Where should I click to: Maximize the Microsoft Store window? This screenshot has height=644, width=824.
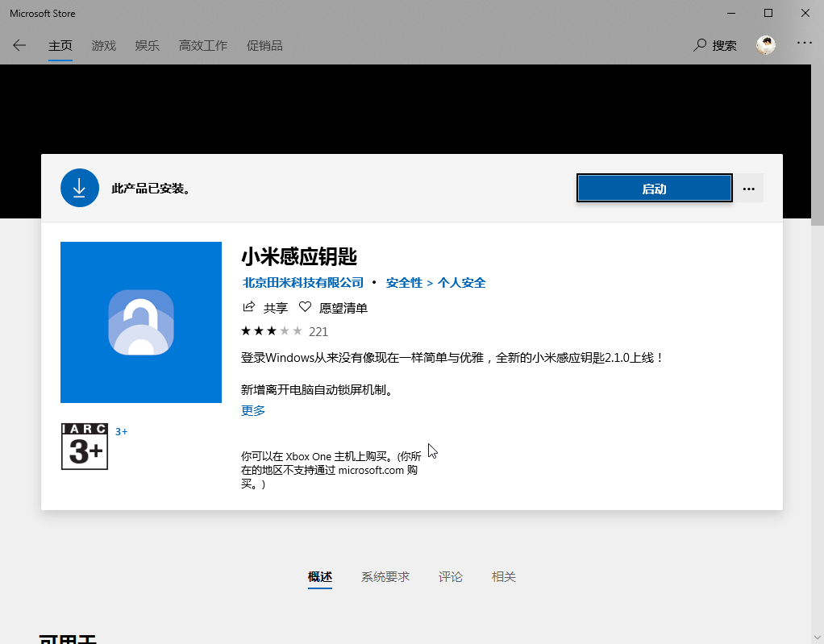pos(768,13)
